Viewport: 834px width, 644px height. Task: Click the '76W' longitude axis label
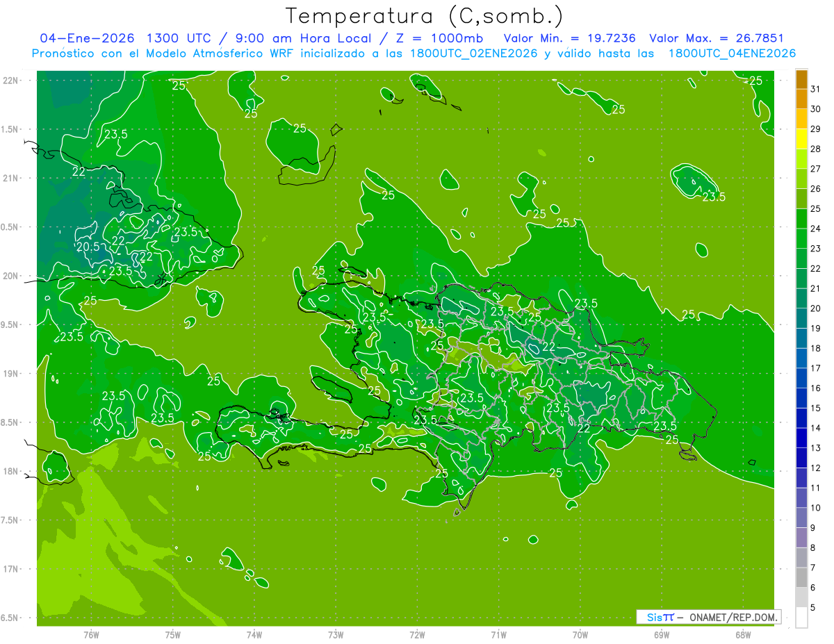coord(91,634)
